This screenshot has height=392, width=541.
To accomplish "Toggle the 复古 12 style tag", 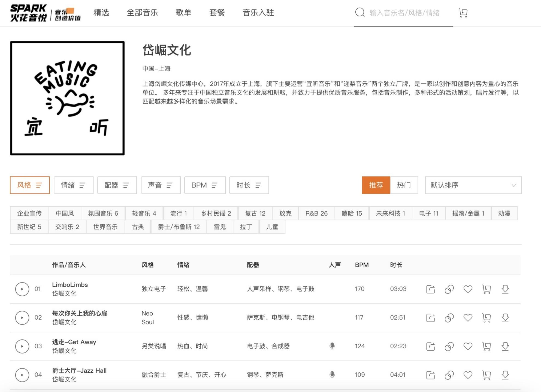I will 255,213.
